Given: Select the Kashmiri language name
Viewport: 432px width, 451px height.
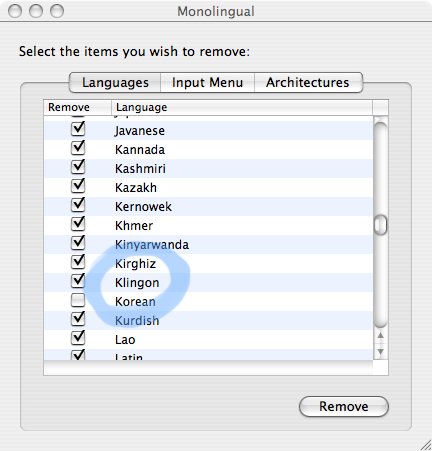Looking at the screenshot, I should (140, 169).
